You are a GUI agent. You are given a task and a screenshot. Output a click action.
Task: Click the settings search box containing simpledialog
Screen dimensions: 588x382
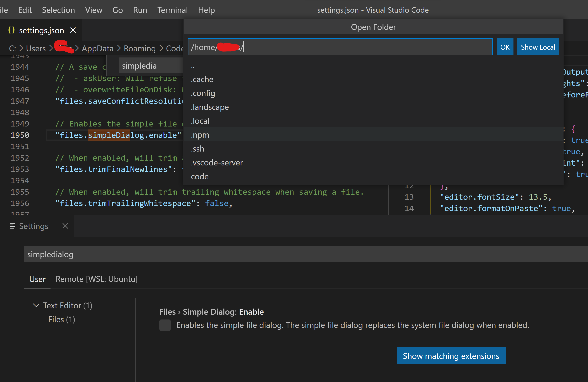(306, 254)
